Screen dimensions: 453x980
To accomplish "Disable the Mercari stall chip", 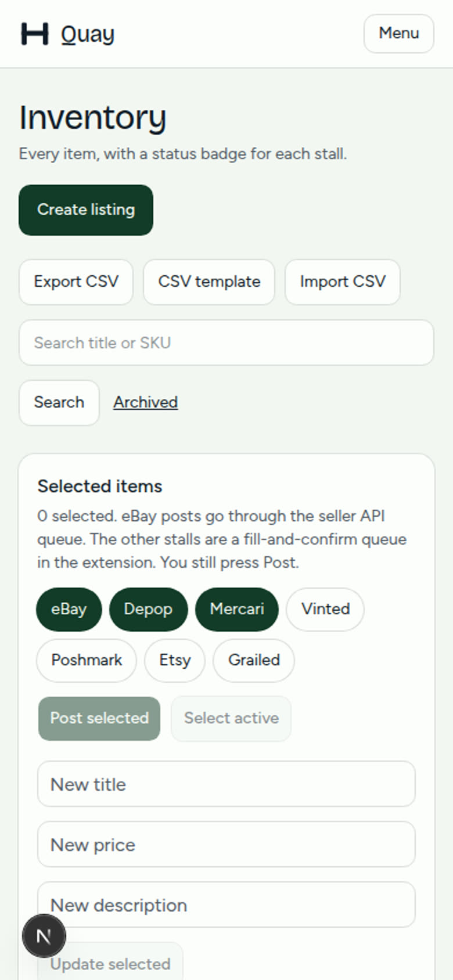I will (237, 610).
